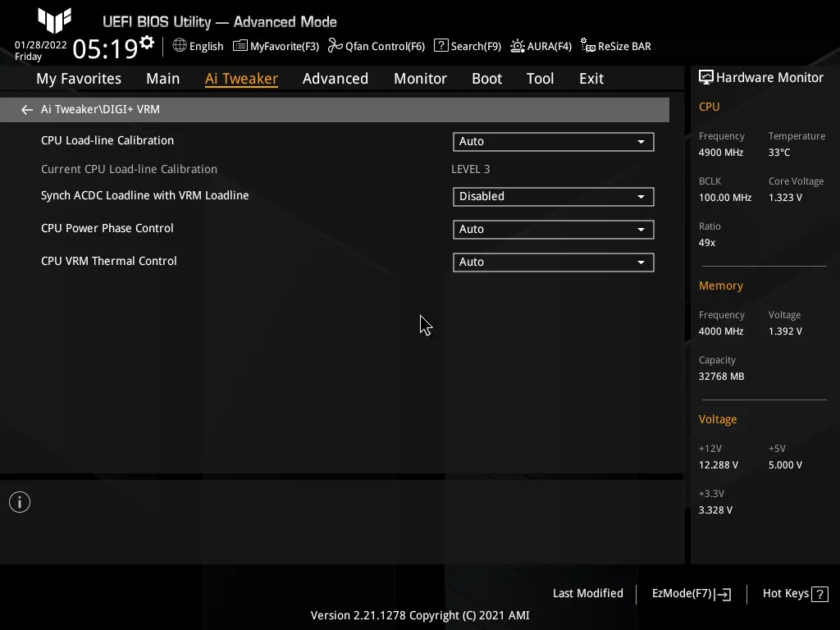Image resolution: width=840 pixels, height=630 pixels.
Task: Click the Ai Tweaker\DIGI+ VRM breadcrumb
Action: click(x=100, y=109)
